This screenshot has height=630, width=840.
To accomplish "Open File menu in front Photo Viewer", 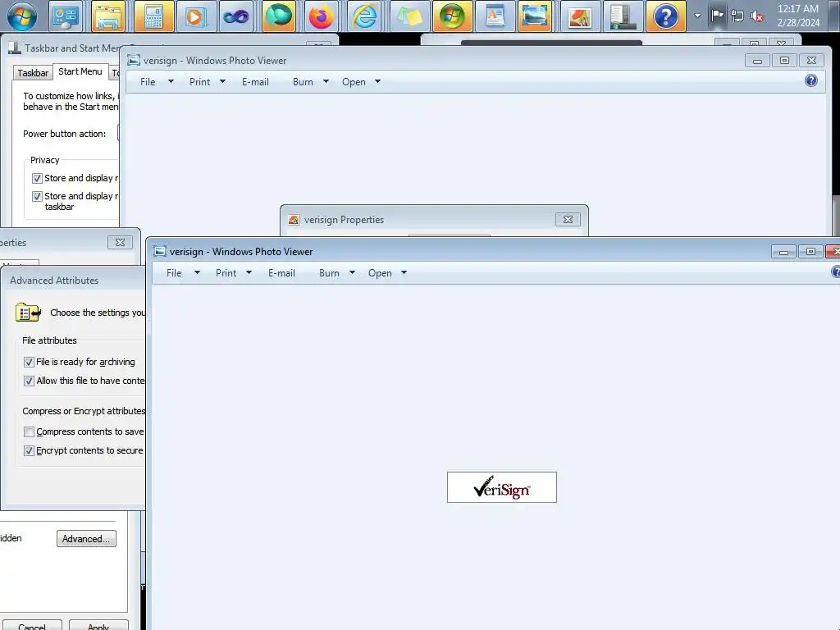I will tap(174, 273).
